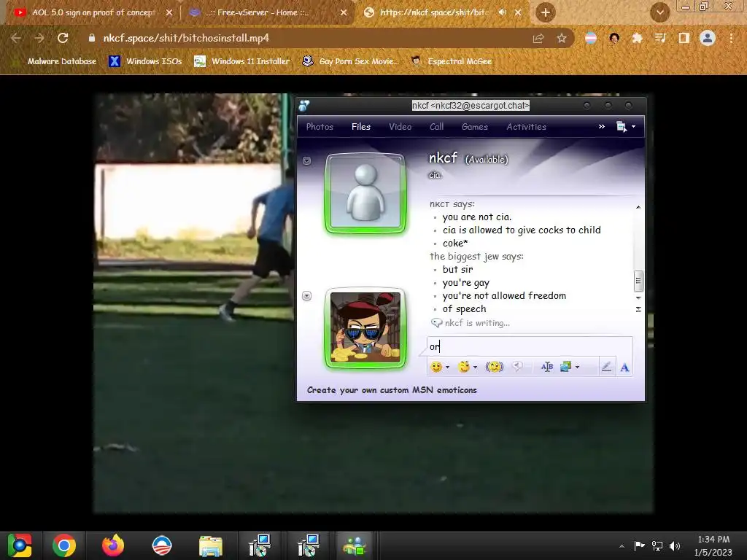747x560 pixels.
Task: Open the Photos tab in the chat
Action: (320, 127)
